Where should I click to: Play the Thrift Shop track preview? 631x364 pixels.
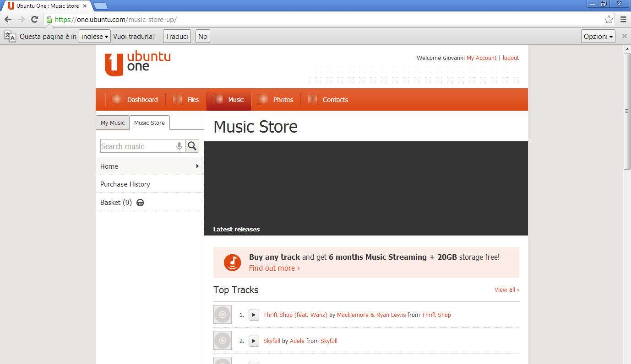click(254, 315)
